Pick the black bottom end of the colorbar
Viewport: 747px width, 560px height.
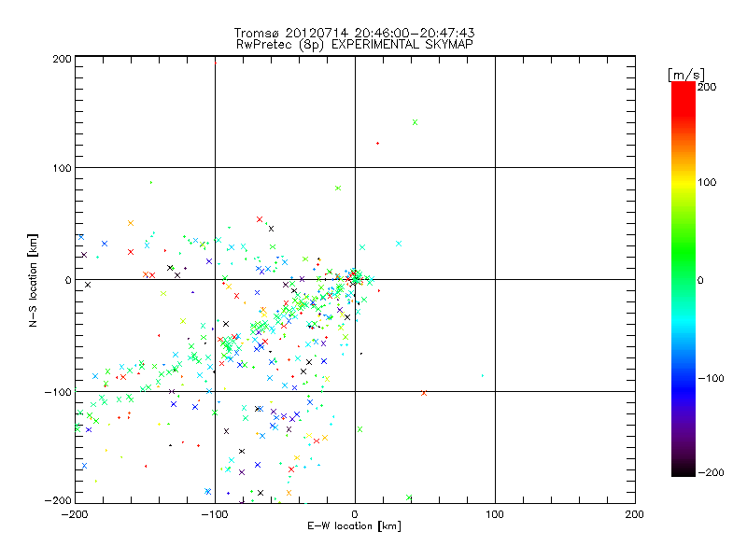coord(684,469)
